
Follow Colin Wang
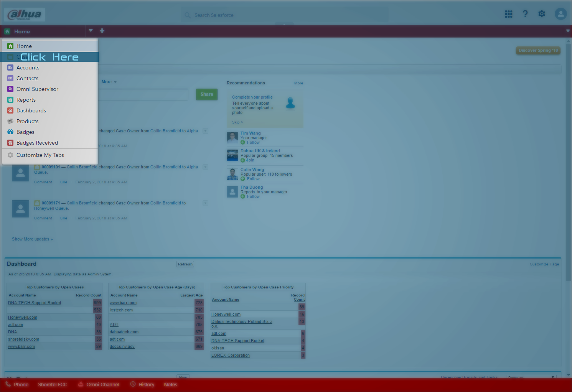(250, 179)
